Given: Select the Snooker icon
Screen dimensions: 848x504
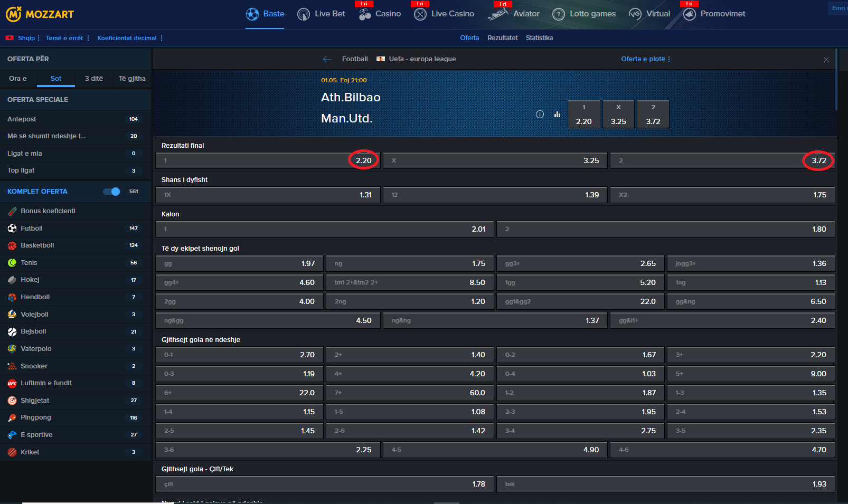Looking at the screenshot, I should pos(12,366).
